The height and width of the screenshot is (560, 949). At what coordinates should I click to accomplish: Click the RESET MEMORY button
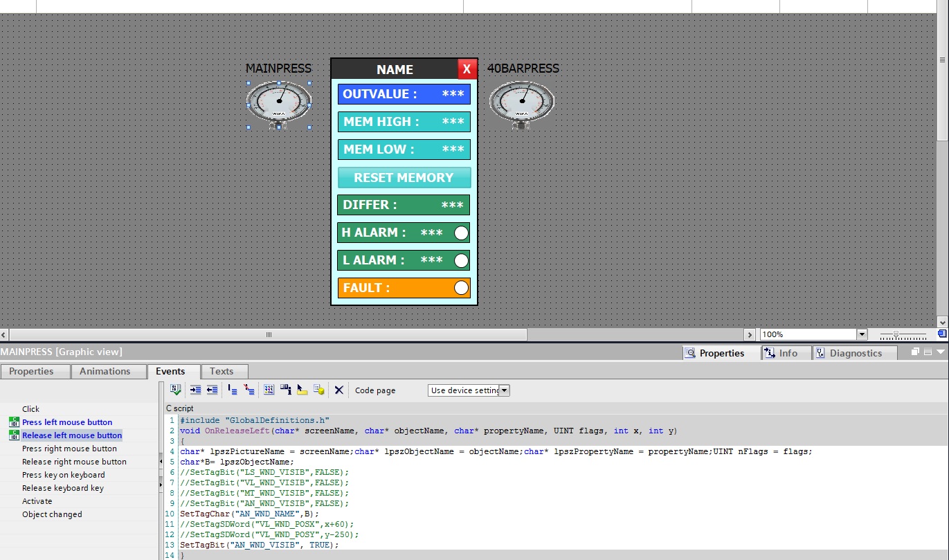[404, 177]
